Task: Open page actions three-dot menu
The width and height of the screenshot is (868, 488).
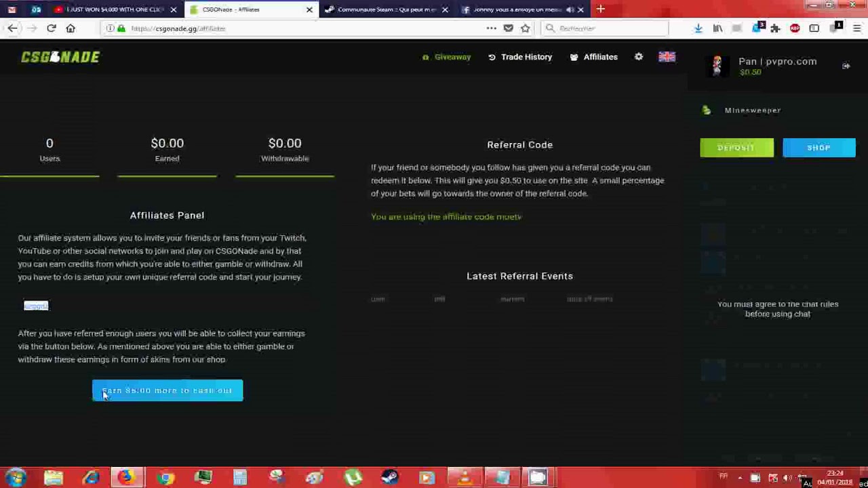Action: tap(491, 28)
